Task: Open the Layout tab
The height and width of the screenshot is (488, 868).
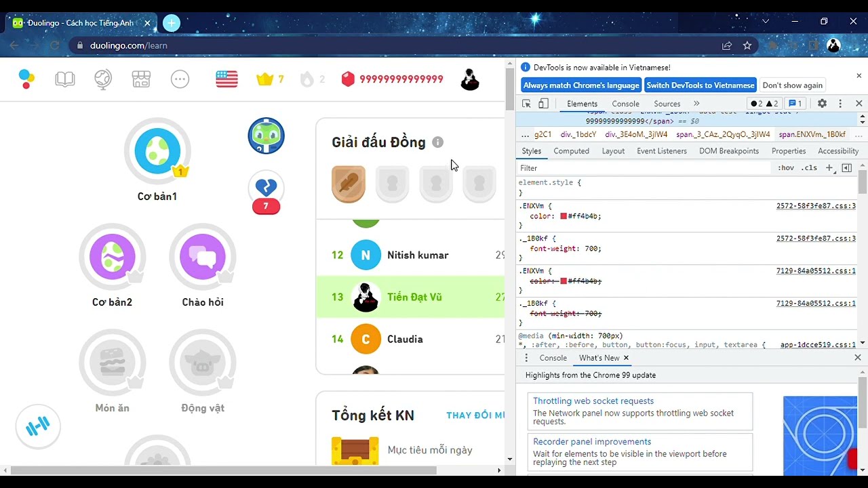Action: [613, 151]
